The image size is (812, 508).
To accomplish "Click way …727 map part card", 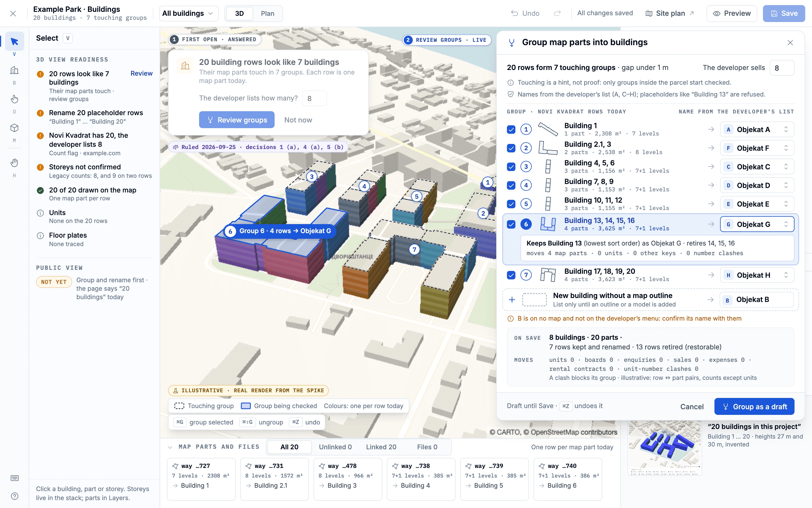I will point(201,479).
